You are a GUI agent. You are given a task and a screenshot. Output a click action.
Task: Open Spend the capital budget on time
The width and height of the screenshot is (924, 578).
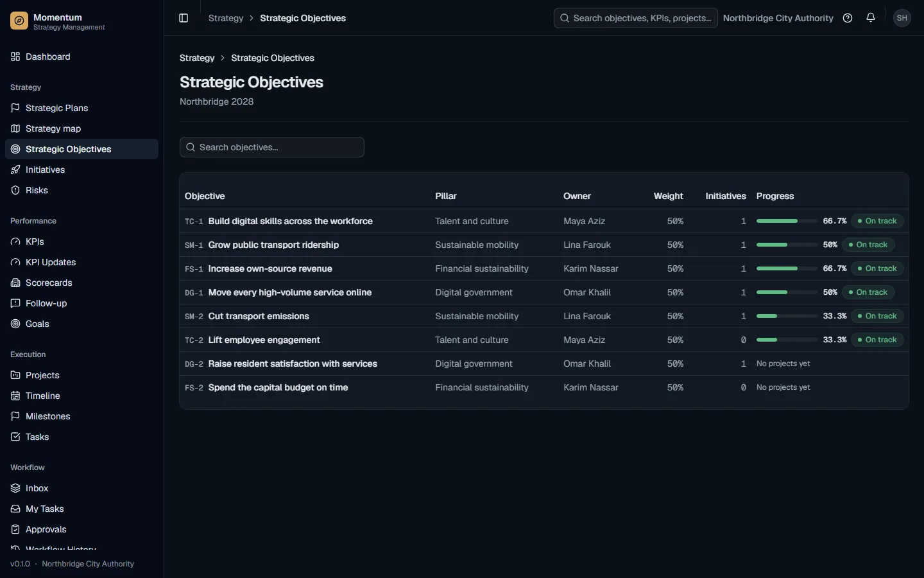[x=278, y=387]
